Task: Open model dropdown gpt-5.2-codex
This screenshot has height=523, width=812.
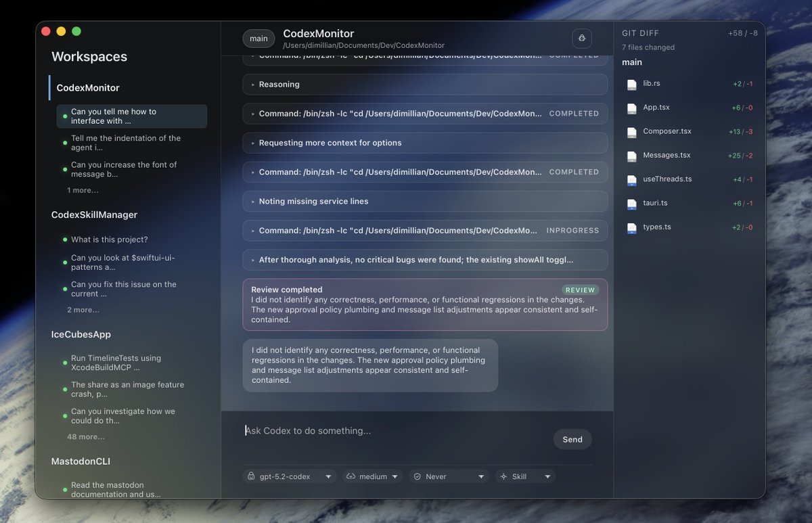Action: [x=290, y=476]
